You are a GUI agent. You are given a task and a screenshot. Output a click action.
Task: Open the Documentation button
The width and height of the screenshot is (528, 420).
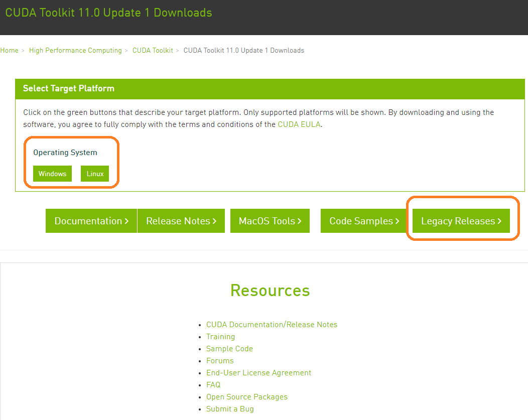pyautogui.click(x=91, y=221)
